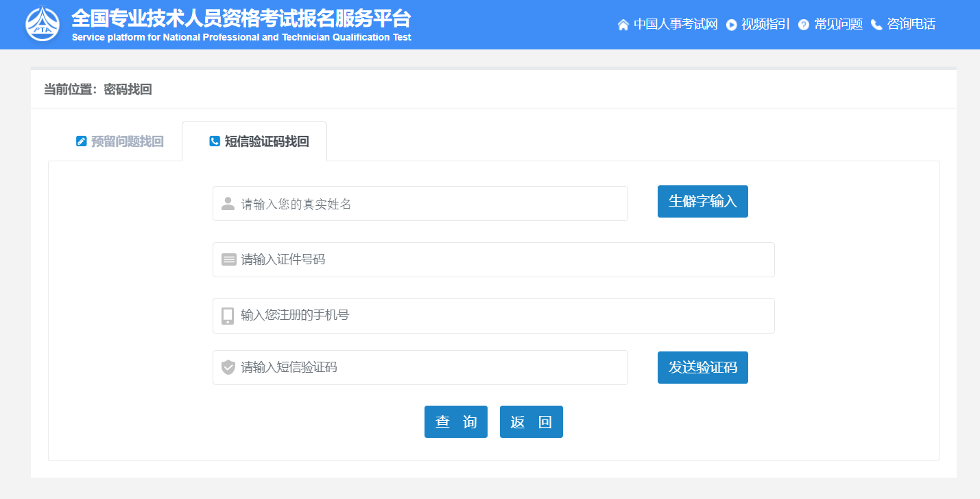This screenshot has height=499, width=980.
Task: Click the ID card icon in 证件号码 field
Action: [x=228, y=259]
